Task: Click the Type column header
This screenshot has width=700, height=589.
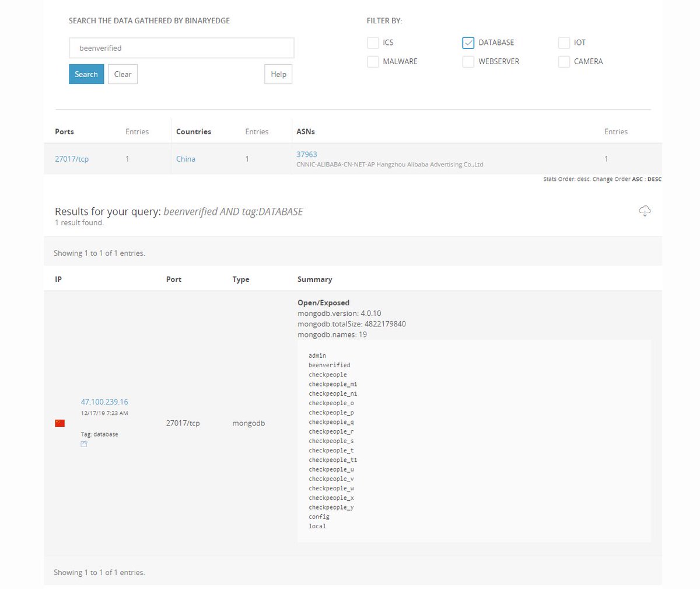Action: [241, 279]
